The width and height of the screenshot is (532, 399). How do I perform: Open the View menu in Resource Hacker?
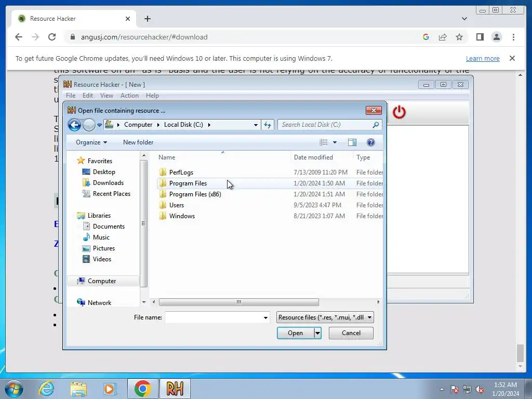click(107, 96)
